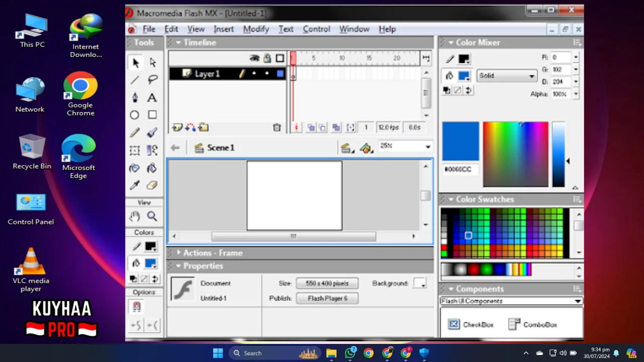This screenshot has width=644, height=362.
Task: Collapse the Color Mixer panel
Action: pos(451,43)
